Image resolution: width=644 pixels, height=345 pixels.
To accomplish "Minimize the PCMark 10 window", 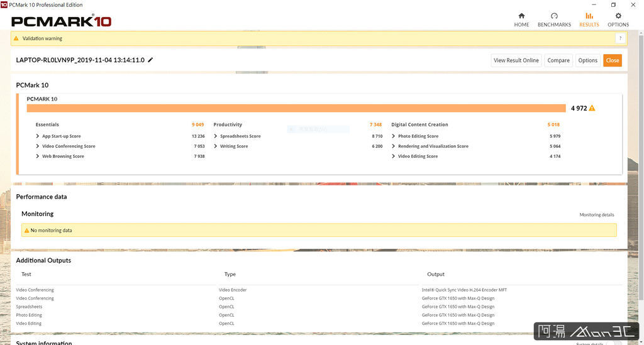I will pos(594,4).
